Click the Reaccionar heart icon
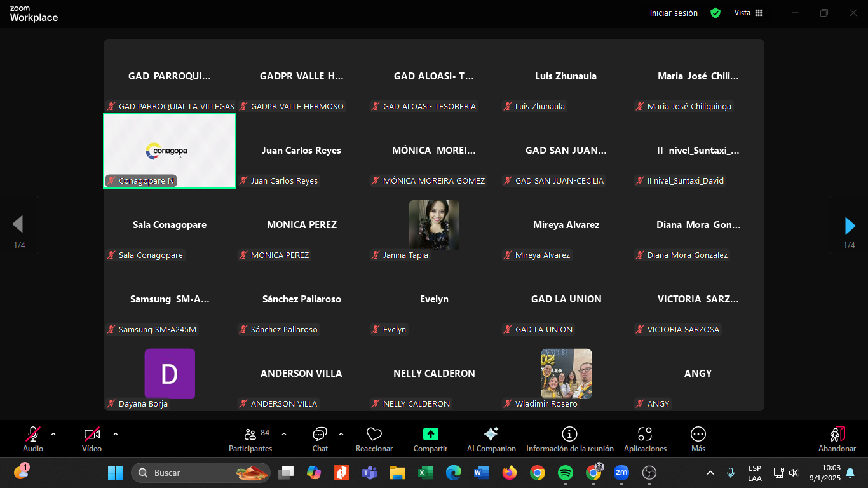Viewport: 868px width, 488px height. click(374, 438)
